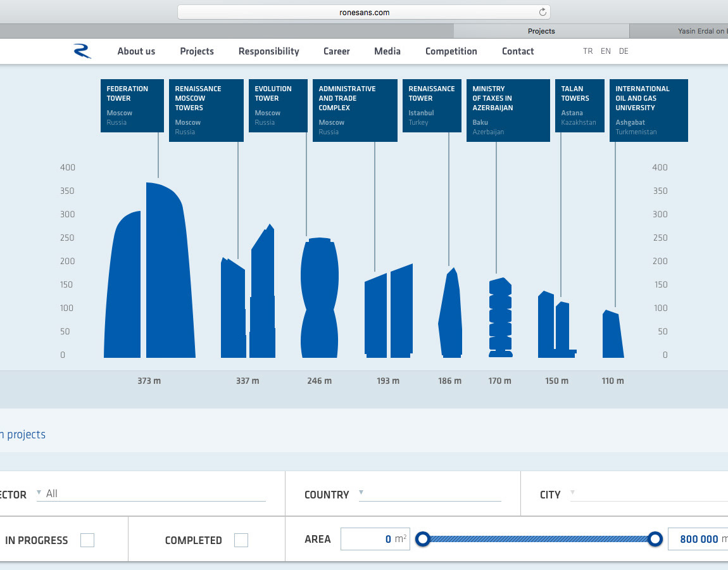Click the minimum area input showing 0
This screenshot has width=728, height=570.
[375, 539]
